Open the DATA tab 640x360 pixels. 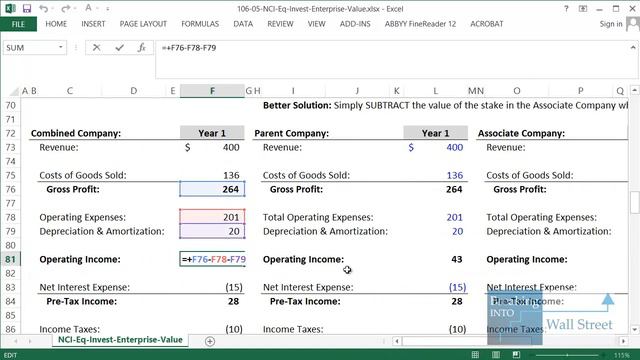[x=243, y=24]
